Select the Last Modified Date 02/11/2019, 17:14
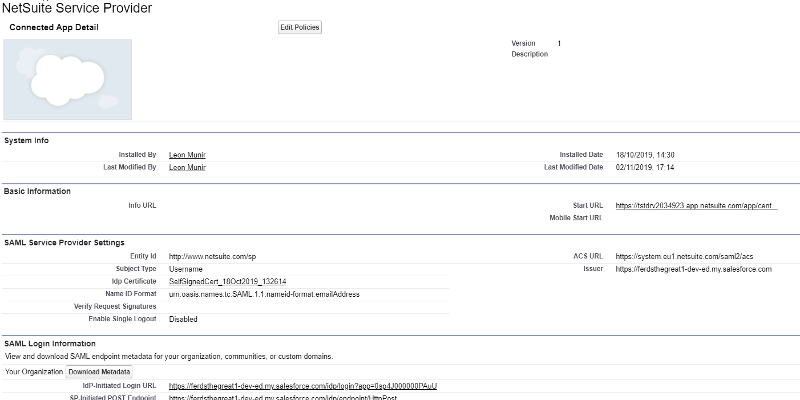 tap(645, 167)
